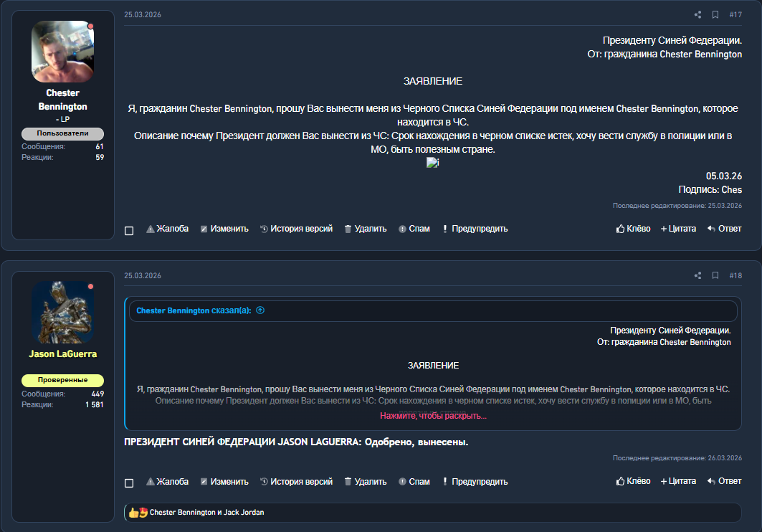This screenshot has height=532, width=762.
Task: Open Jason LaGuerra profile name link
Action: (62, 353)
